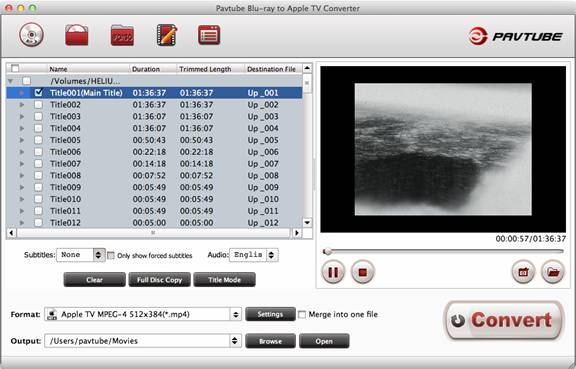Sort by Destination File column header
Image resolution: width=576 pixels, height=369 pixels.
(x=273, y=69)
